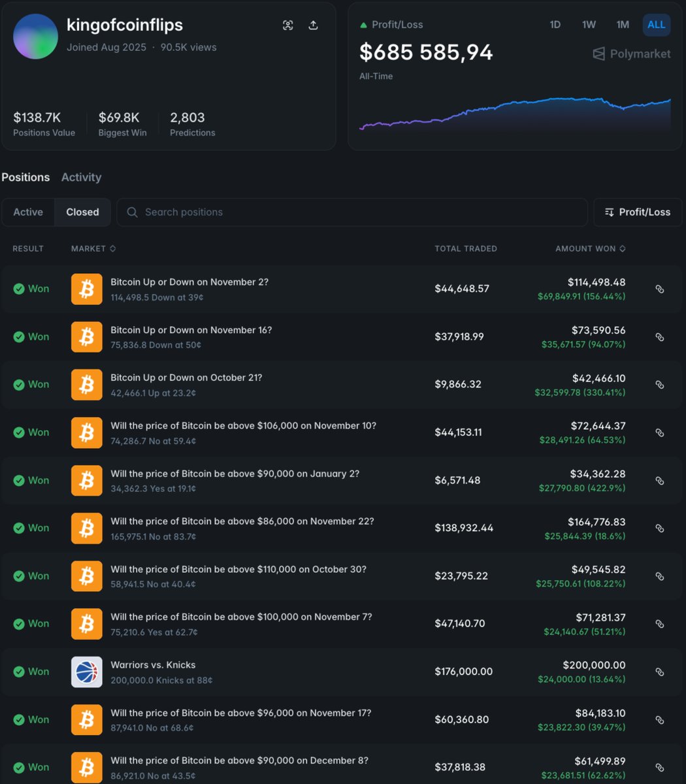Copy link for $86,000 November 22 market
Image resolution: width=686 pixels, height=784 pixels.
pos(660,529)
